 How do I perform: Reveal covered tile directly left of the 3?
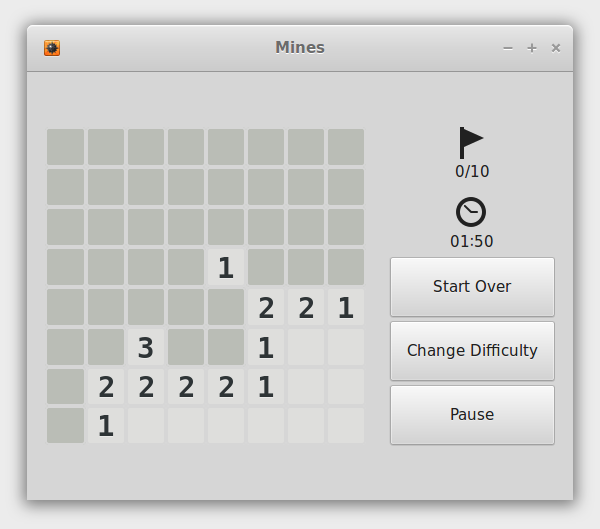point(106,347)
